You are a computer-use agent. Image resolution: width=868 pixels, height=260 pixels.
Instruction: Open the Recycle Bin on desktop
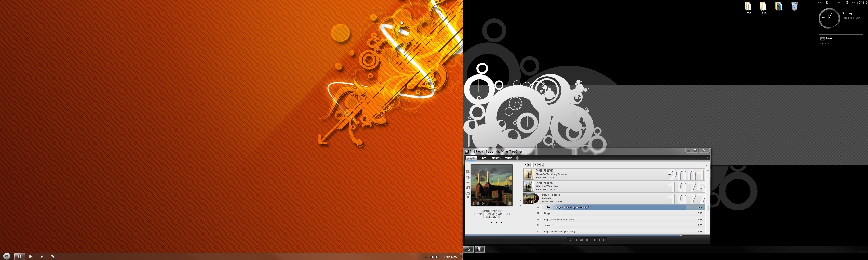click(x=794, y=7)
